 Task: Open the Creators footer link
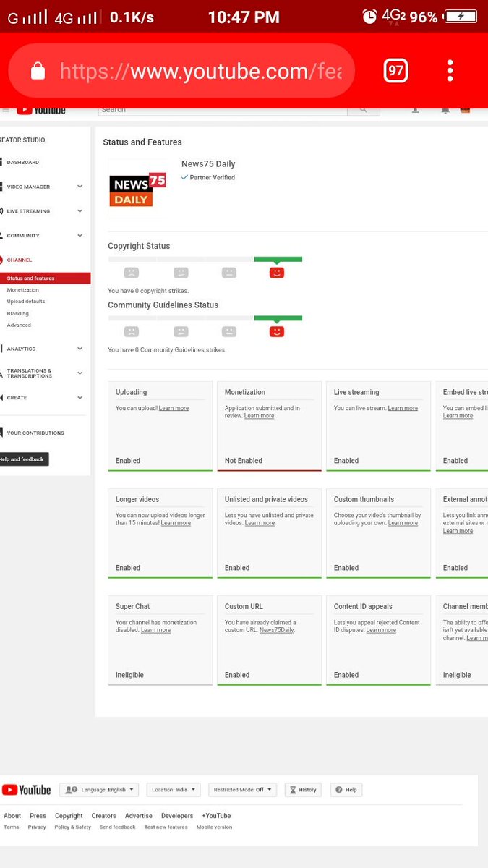(104, 816)
